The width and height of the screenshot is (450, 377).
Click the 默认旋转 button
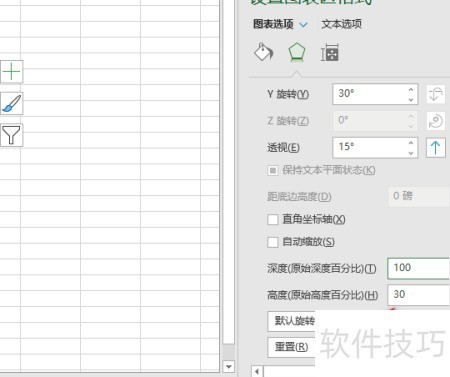pos(291,321)
